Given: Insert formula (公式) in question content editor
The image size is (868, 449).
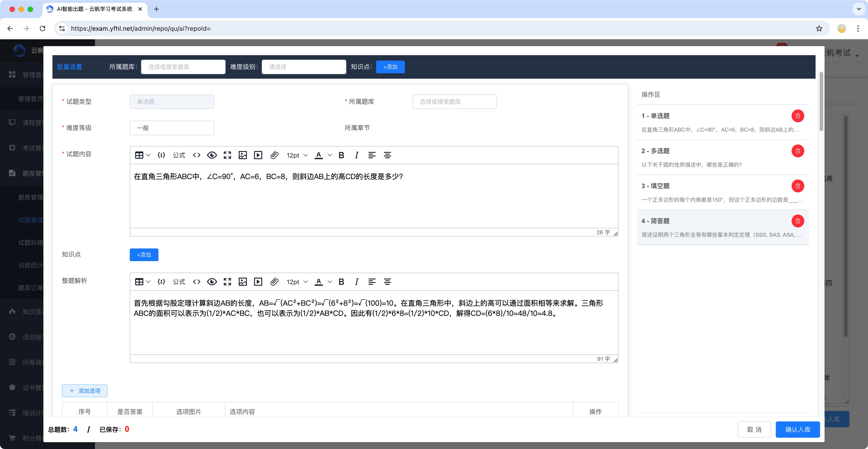Looking at the screenshot, I should [179, 155].
